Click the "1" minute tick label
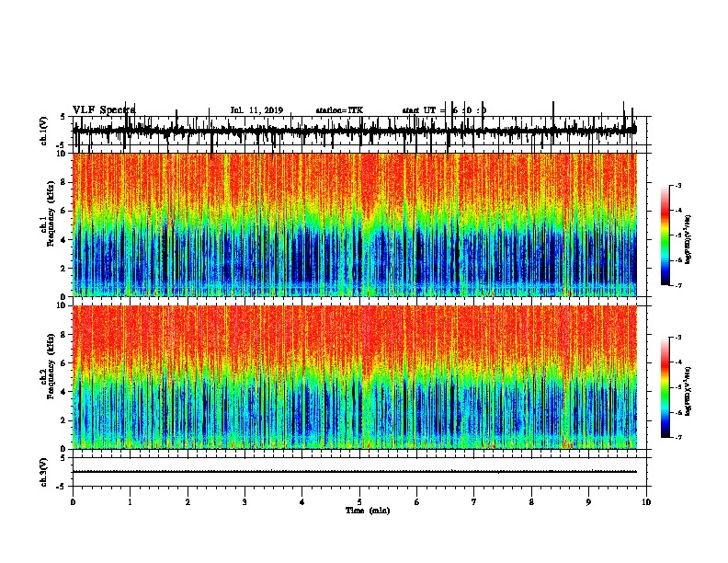728x563 pixels. (131, 502)
